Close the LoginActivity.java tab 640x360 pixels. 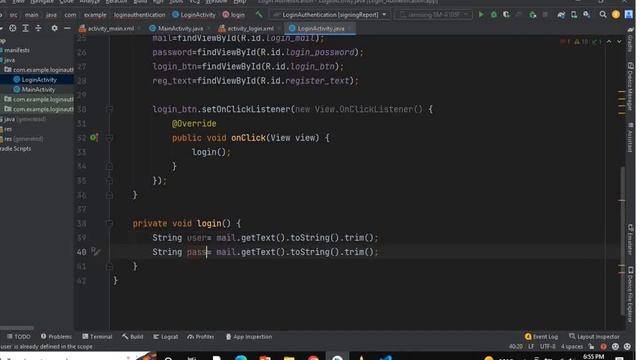point(350,29)
